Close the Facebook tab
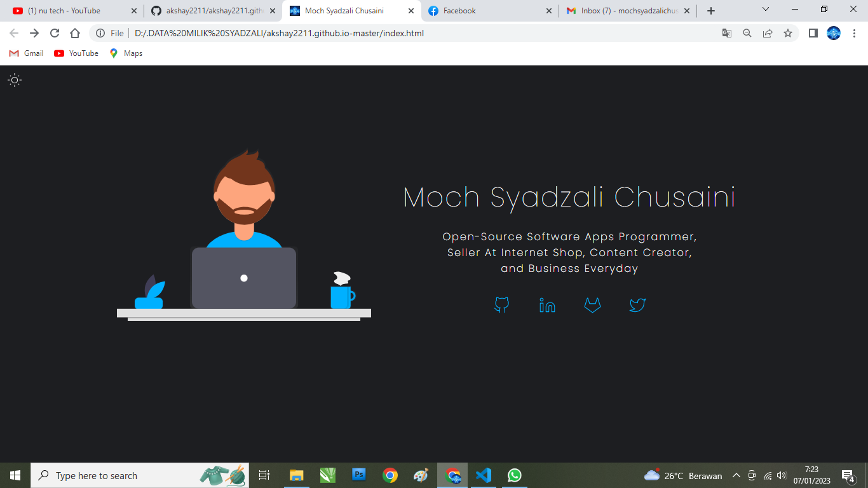868x488 pixels. point(548,11)
